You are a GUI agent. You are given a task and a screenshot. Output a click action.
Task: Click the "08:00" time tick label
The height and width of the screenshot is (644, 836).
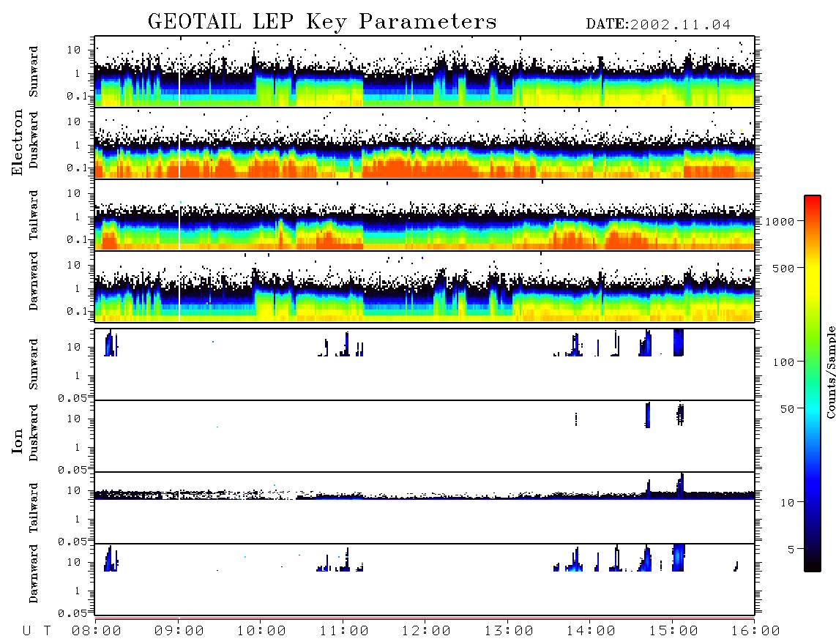pos(97,631)
